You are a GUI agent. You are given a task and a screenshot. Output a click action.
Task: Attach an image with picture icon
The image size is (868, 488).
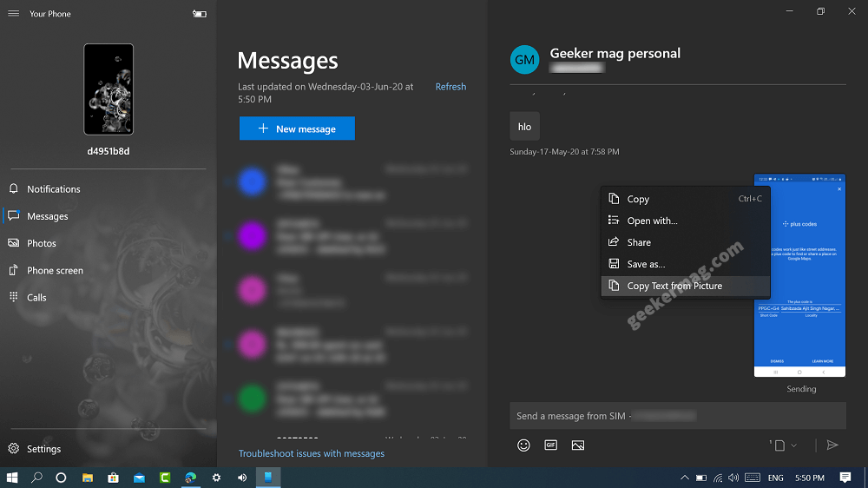coord(577,445)
